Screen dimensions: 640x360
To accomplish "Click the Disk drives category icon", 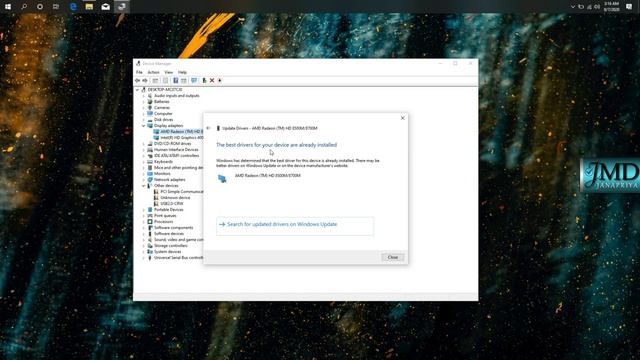I will 150,120.
